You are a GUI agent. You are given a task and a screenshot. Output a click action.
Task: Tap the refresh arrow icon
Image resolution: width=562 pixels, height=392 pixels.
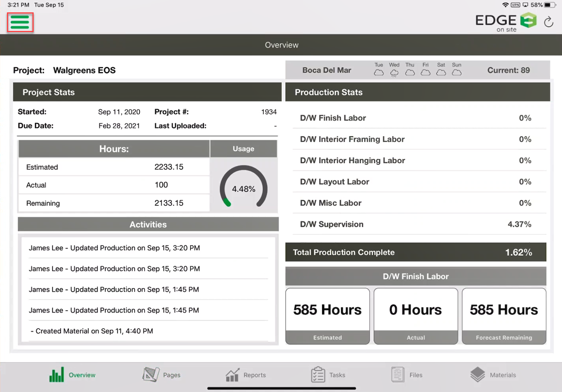coord(548,22)
